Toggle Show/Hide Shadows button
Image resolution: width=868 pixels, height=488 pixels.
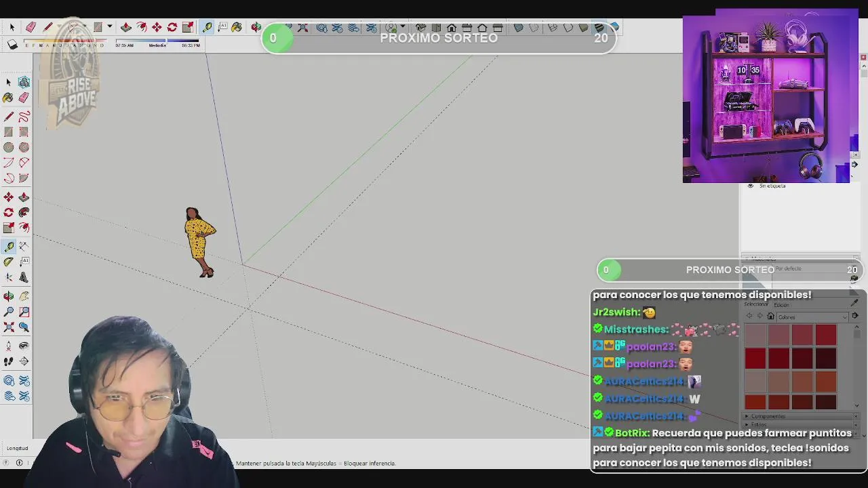click(13, 45)
